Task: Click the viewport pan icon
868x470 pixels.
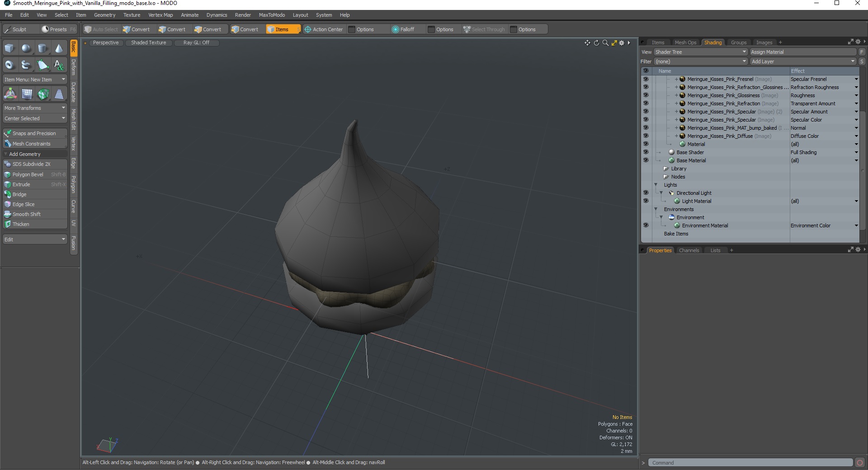Action: click(x=587, y=43)
